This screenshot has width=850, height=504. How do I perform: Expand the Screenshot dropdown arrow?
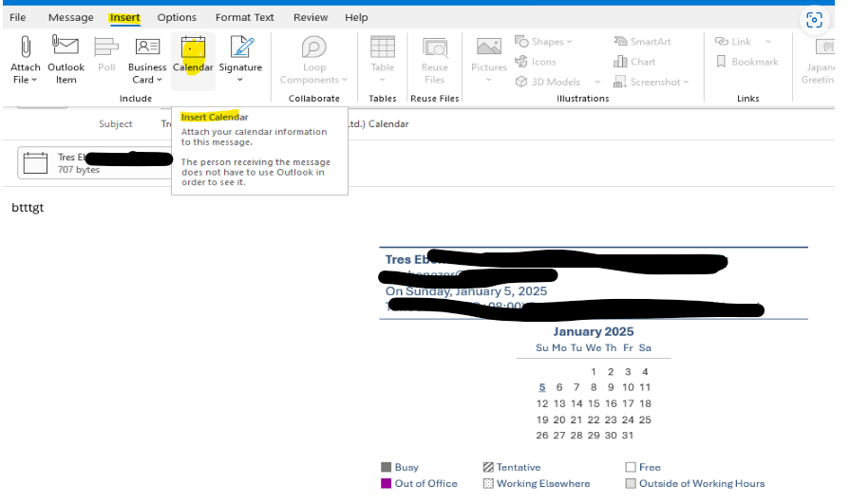tap(686, 82)
